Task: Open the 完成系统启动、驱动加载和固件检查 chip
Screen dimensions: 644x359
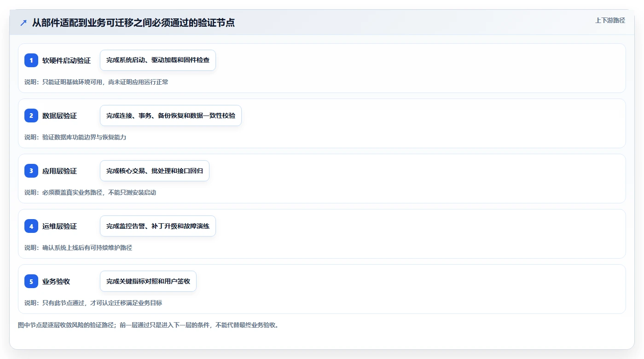Action: point(158,60)
